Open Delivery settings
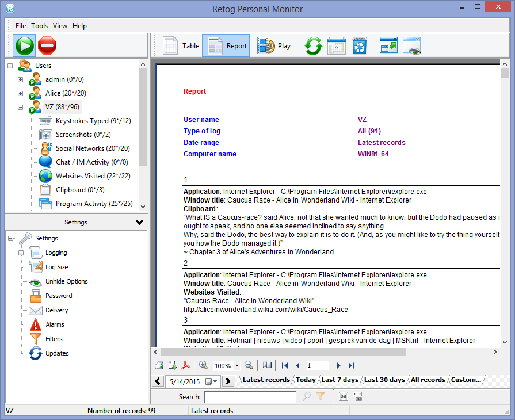Screen dimensions: 515x420 coord(57,310)
